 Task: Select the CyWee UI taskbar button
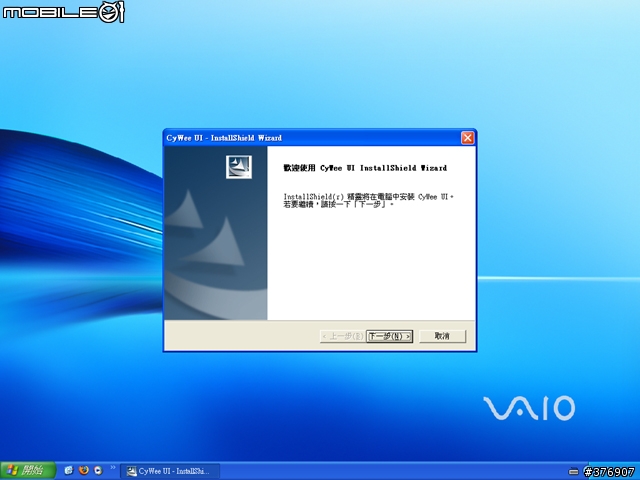170,471
